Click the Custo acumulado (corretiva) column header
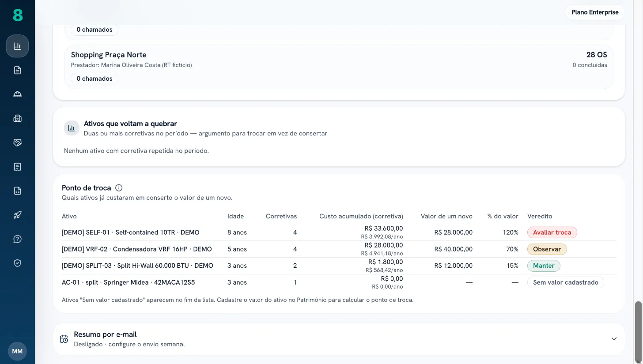 361,216
